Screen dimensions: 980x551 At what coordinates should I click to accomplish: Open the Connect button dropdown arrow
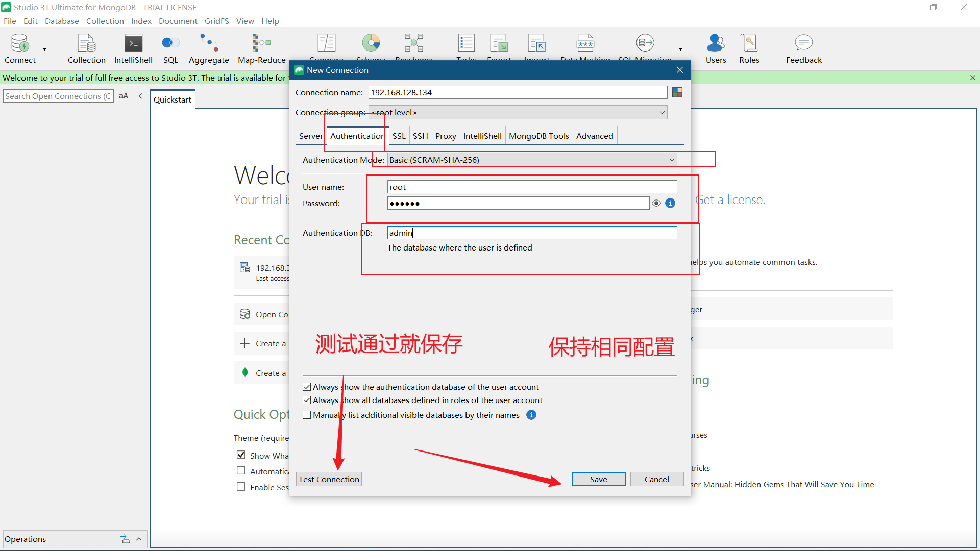pyautogui.click(x=45, y=49)
